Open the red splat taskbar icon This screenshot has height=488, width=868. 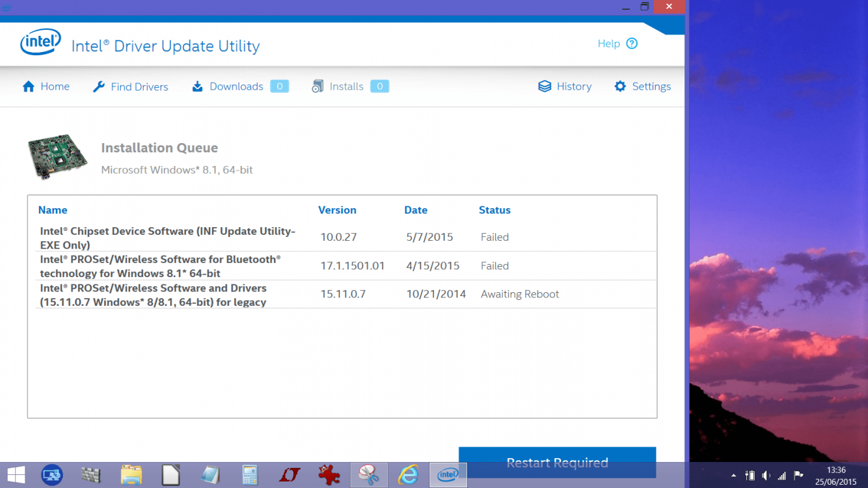[x=329, y=475]
